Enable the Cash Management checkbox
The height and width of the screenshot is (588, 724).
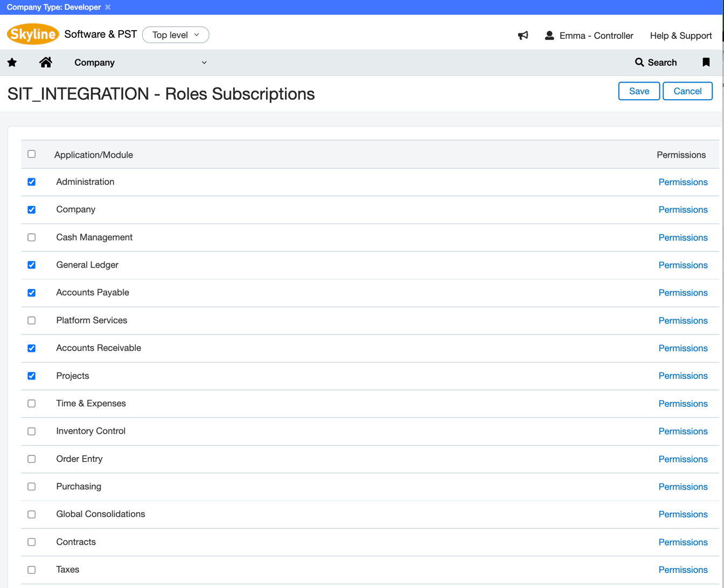point(32,238)
